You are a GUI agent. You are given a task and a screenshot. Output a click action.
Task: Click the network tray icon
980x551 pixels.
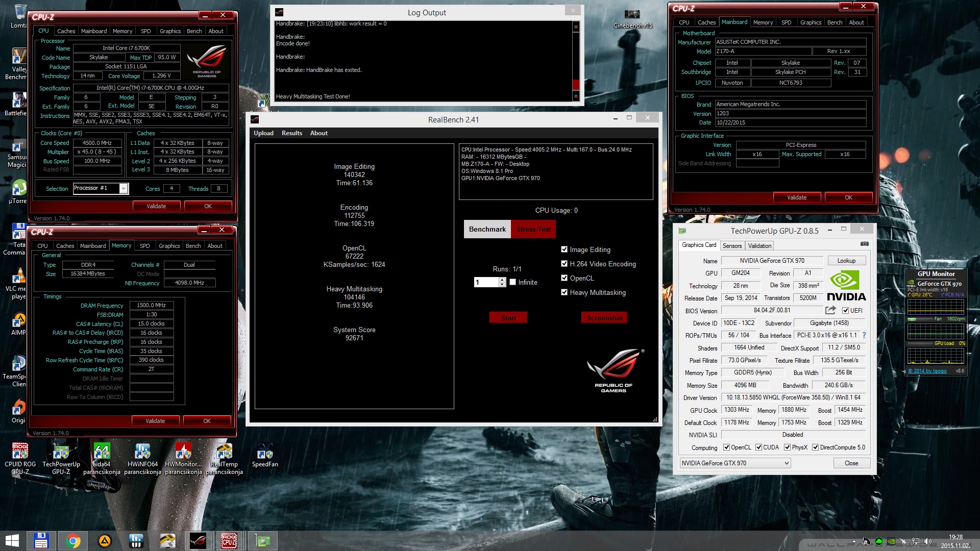click(x=916, y=541)
